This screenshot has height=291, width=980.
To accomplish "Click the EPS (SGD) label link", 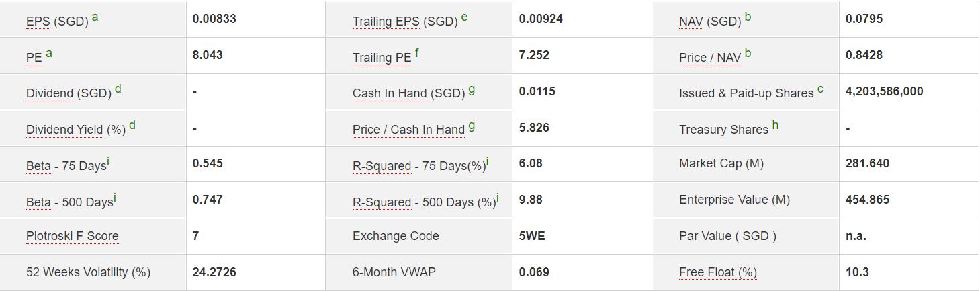I will point(57,22).
